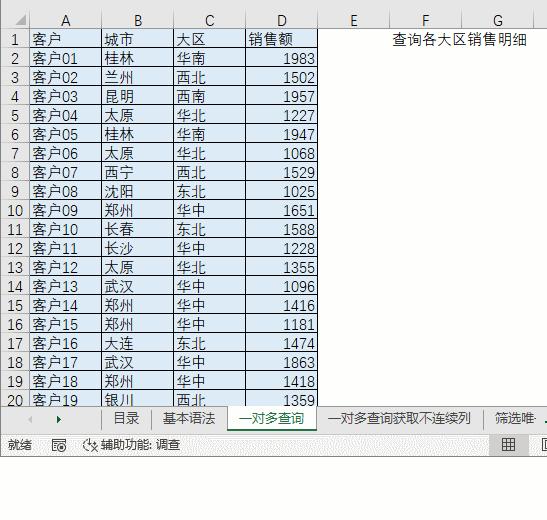Click 辅助功能: 调查 in status bar

point(140,445)
